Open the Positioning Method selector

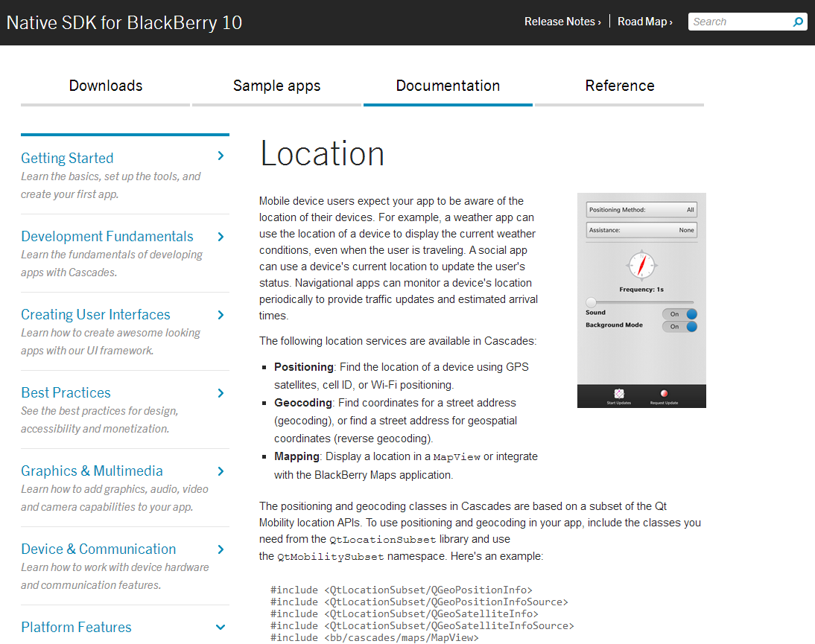[x=641, y=210]
